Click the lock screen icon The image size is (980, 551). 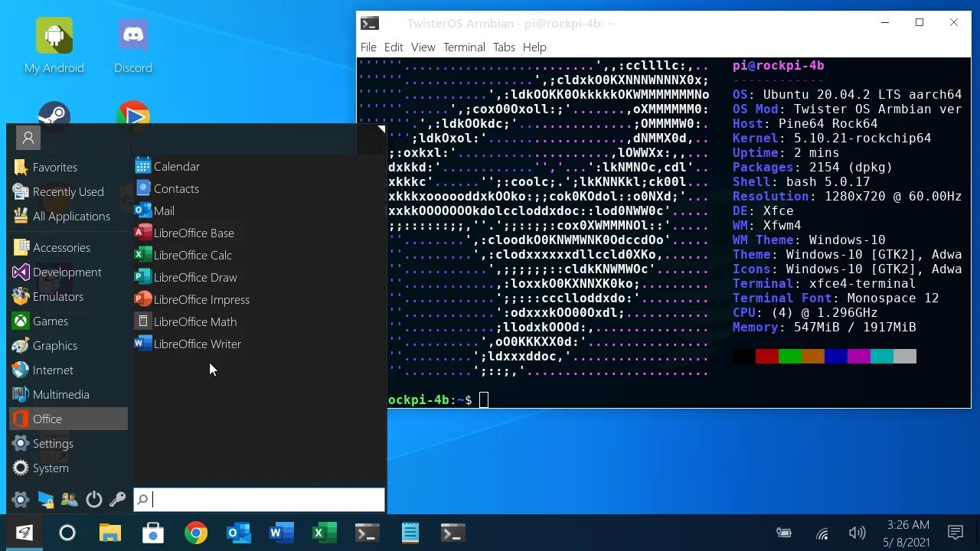tap(46, 500)
